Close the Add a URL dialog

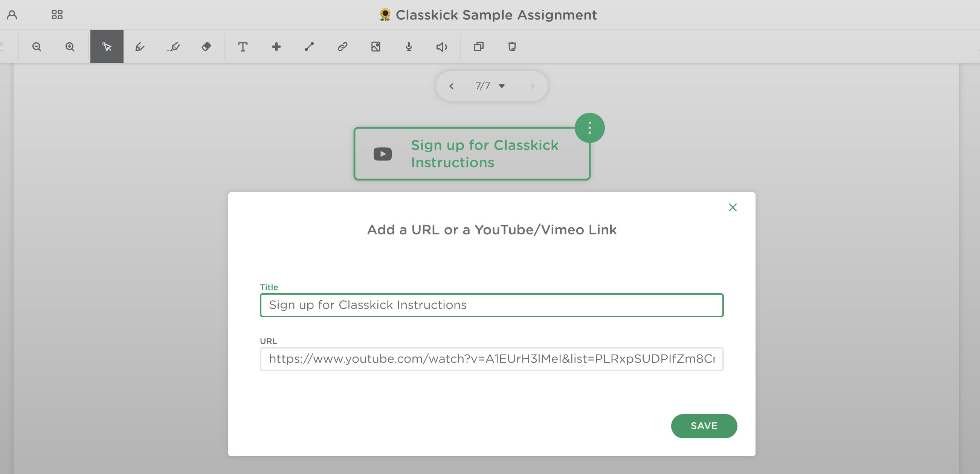(732, 208)
